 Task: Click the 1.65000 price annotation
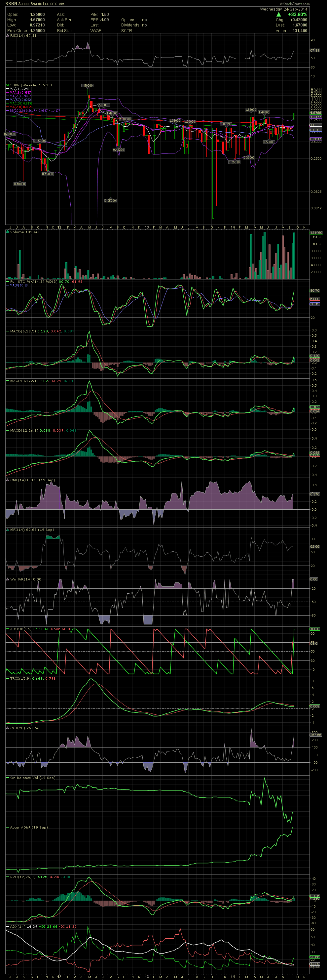tap(251, 109)
